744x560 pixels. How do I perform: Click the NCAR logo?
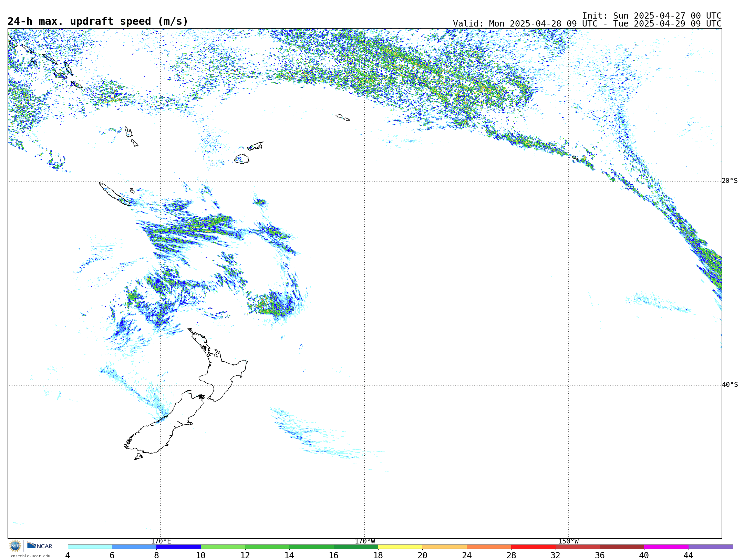pyautogui.click(x=40, y=546)
